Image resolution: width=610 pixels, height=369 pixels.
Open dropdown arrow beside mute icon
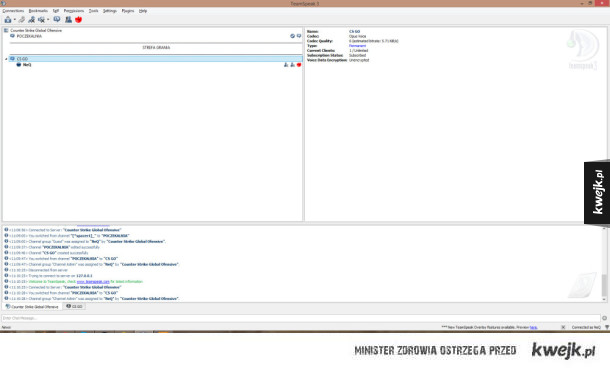48,20
